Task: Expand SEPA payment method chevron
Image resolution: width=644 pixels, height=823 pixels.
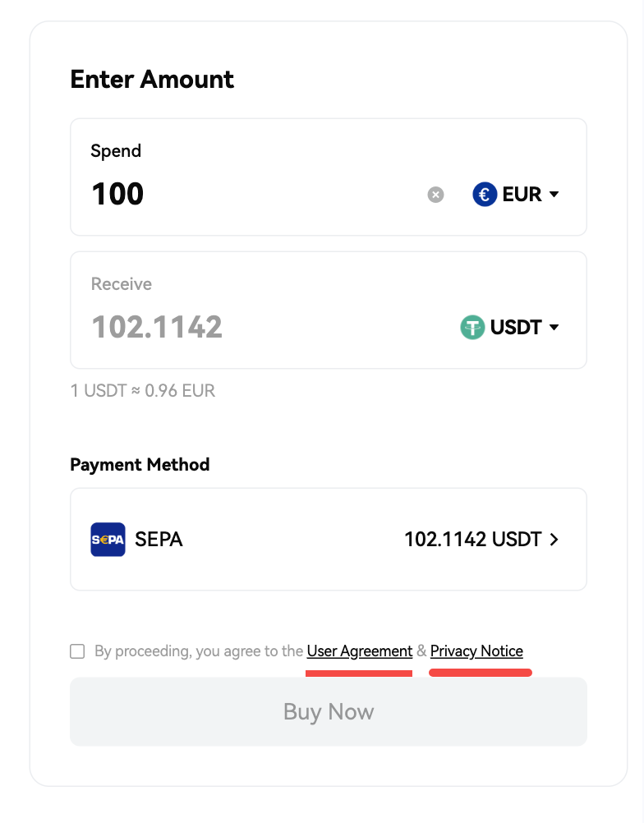Action: (x=554, y=540)
